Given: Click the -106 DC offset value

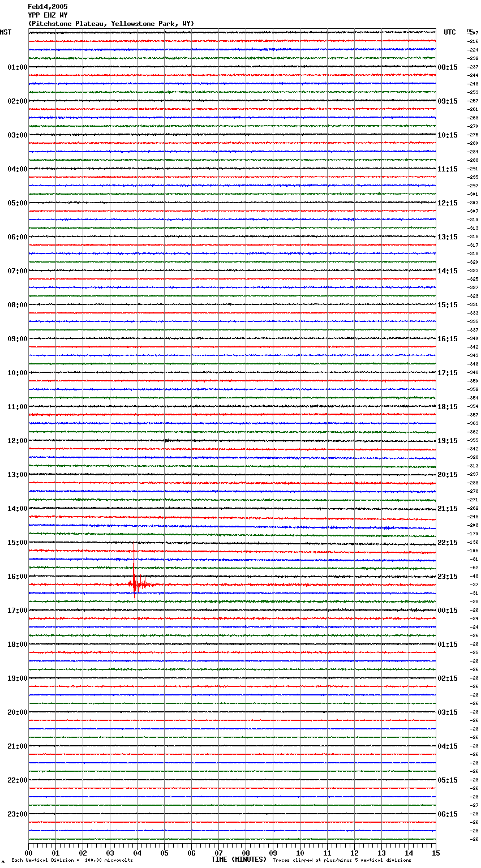Looking at the screenshot, I should coord(473,551).
